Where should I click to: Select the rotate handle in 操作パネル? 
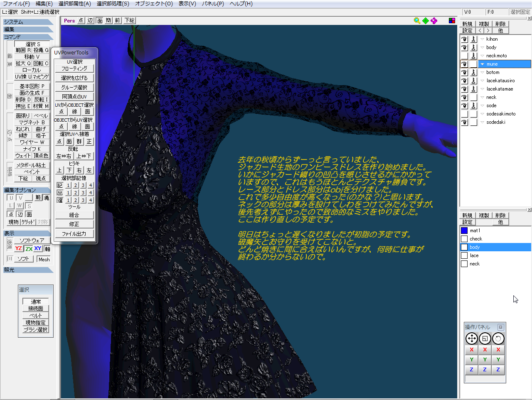point(498,339)
